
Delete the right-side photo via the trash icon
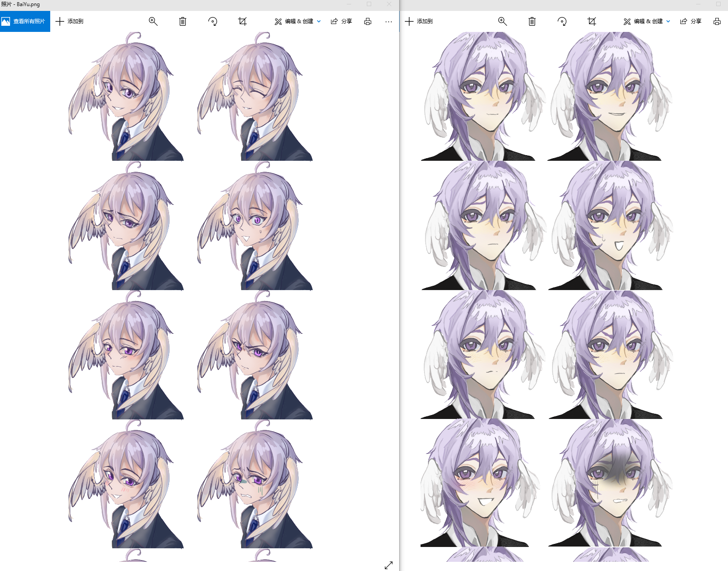tap(531, 21)
